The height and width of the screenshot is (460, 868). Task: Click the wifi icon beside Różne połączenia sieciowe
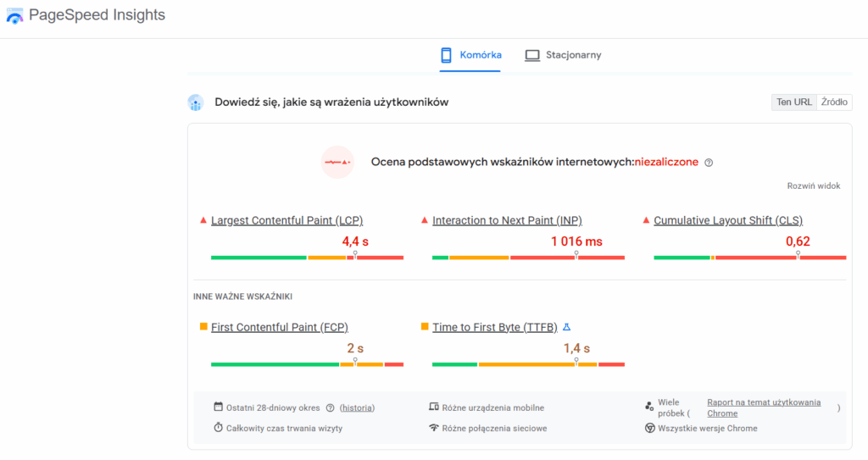434,427
